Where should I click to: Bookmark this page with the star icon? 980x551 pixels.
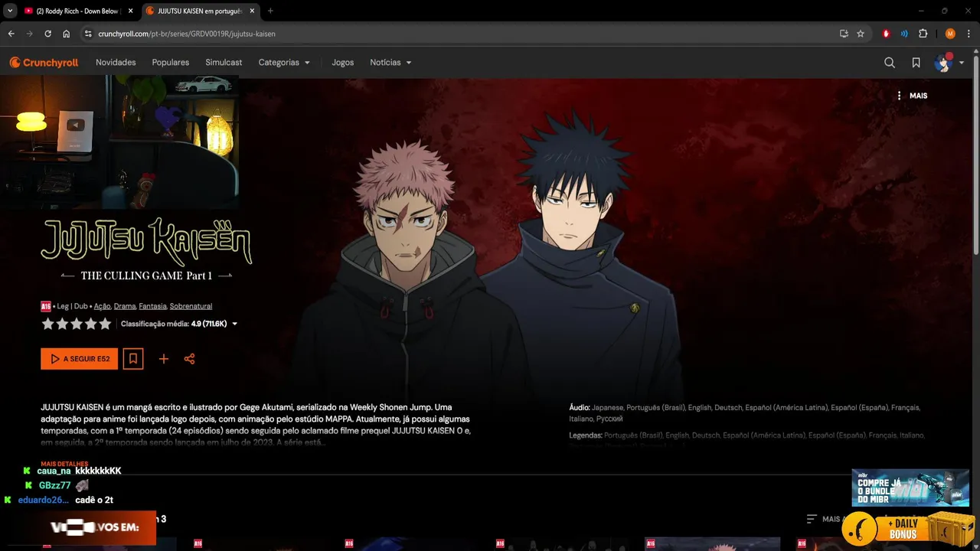point(861,34)
